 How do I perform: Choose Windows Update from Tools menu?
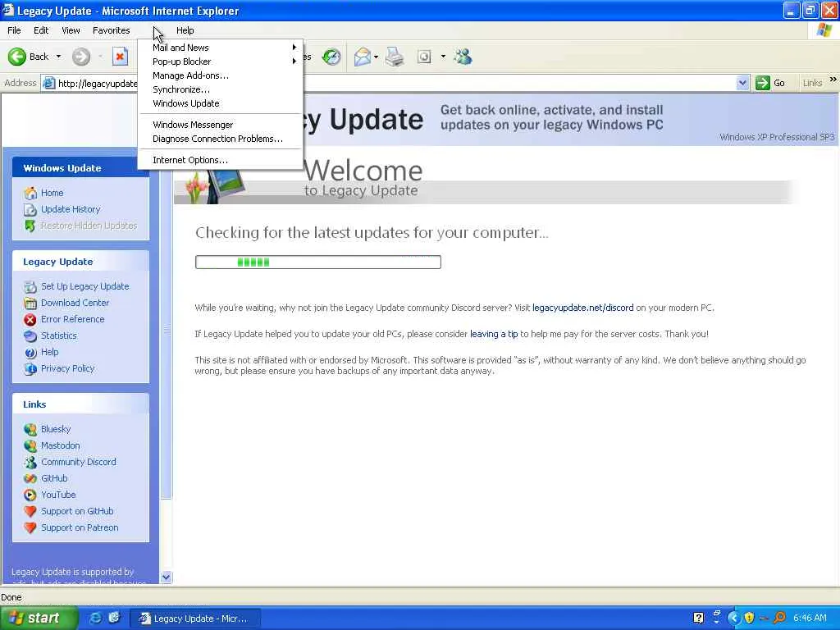pyautogui.click(x=221, y=103)
